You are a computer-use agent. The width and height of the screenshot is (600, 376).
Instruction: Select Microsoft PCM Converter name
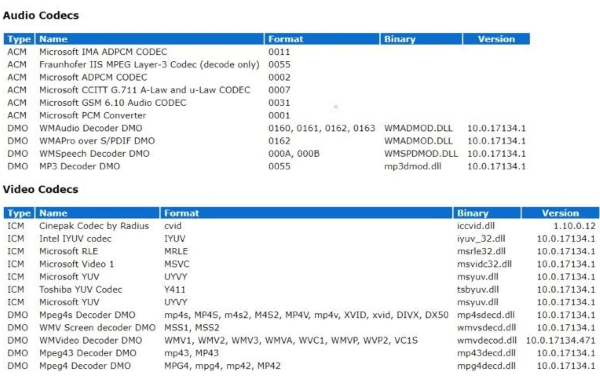tap(93, 116)
